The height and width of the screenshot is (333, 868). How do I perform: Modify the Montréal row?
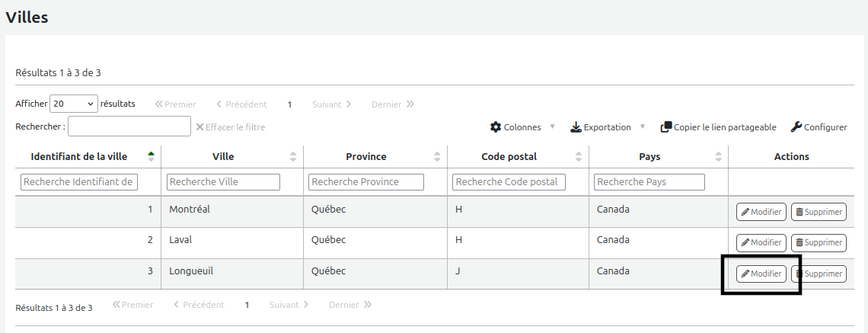pos(761,212)
